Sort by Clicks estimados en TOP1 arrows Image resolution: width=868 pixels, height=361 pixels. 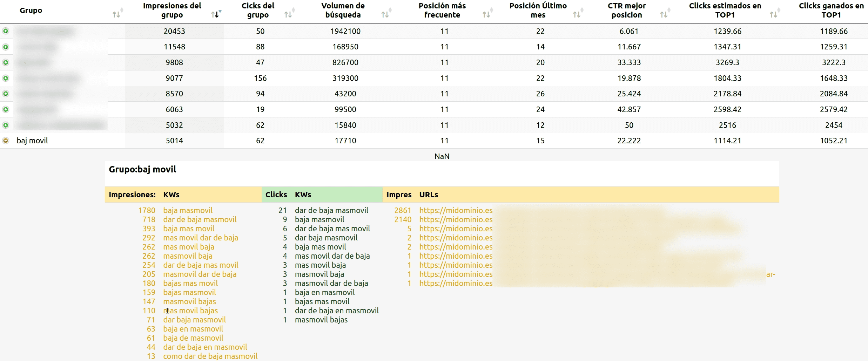774,13
